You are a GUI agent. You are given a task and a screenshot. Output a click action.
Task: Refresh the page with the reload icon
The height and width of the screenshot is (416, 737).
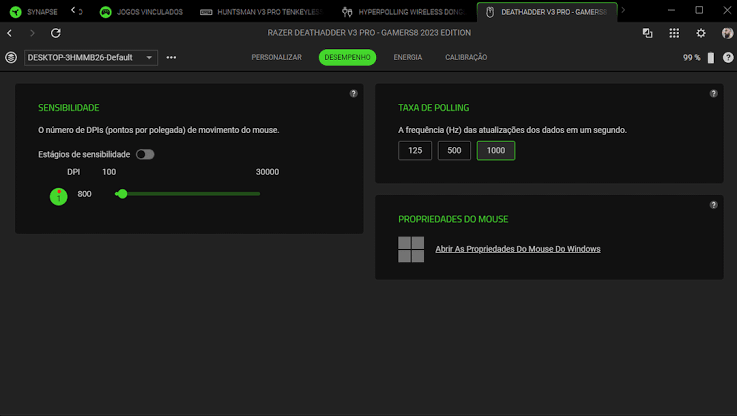point(55,33)
